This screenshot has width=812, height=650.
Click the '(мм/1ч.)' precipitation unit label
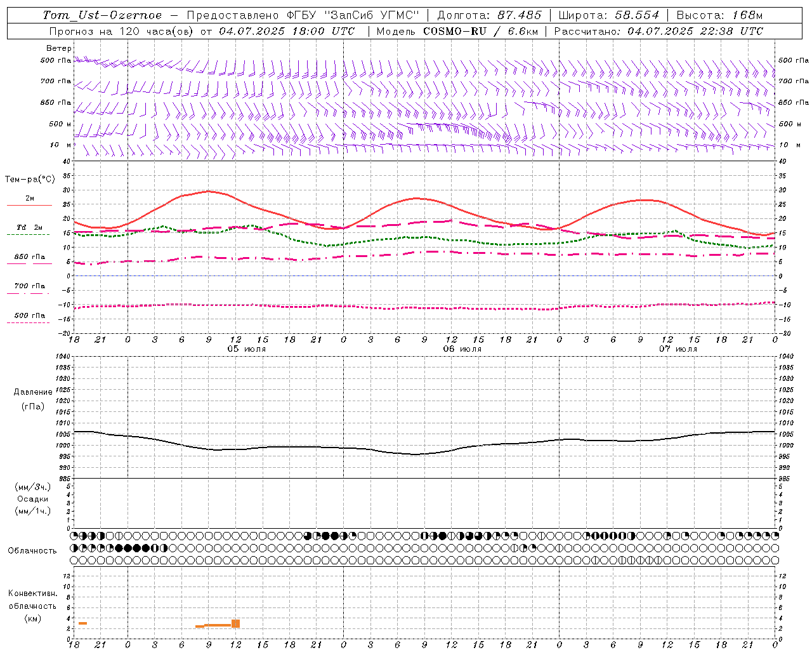pyautogui.click(x=33, y=511)
